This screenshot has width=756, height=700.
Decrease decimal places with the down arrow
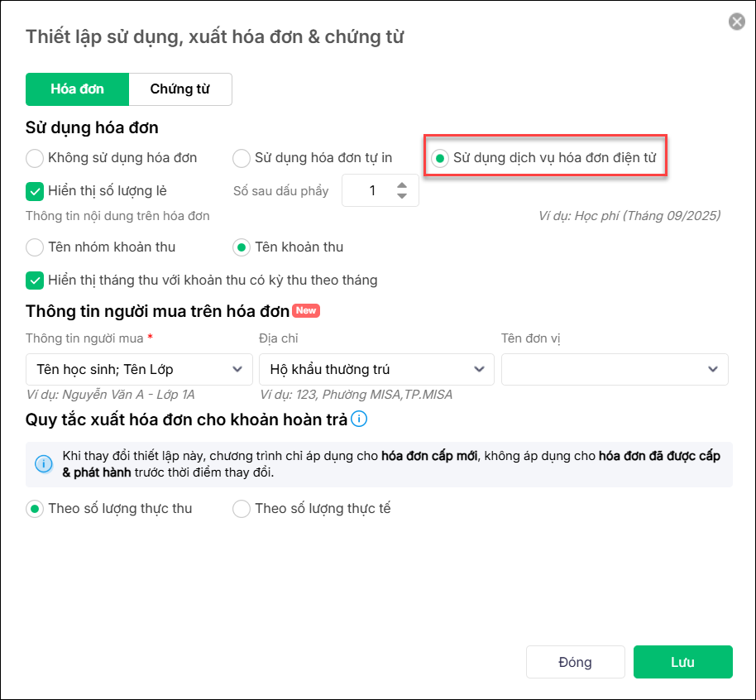click(402, 196)
